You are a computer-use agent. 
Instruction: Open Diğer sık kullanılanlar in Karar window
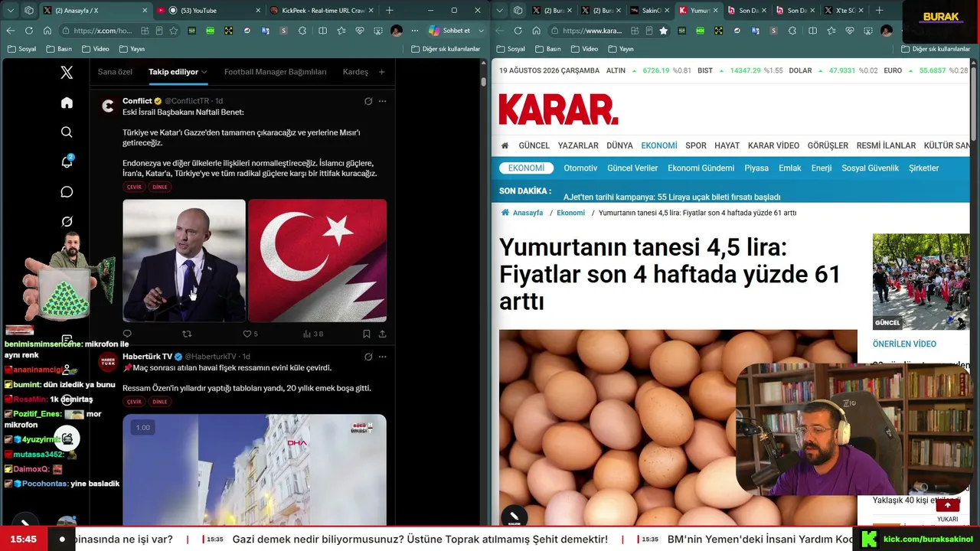point(936,49)
